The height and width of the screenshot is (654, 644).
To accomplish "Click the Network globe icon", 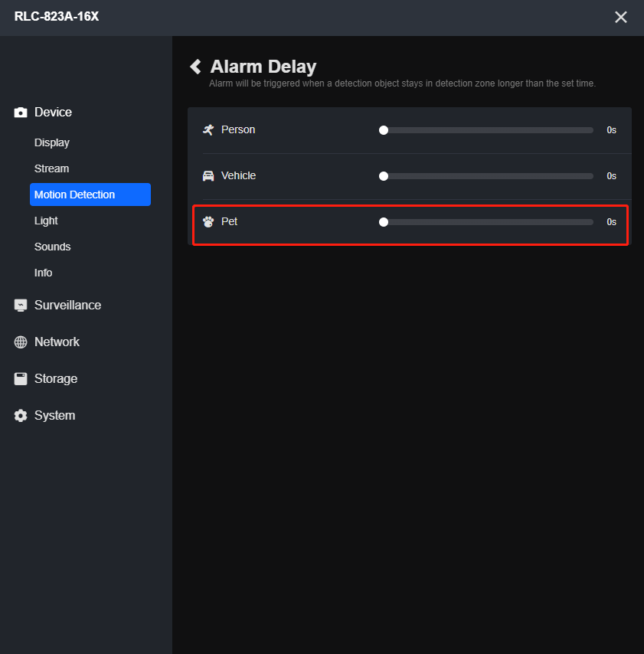I will (21, 342).
